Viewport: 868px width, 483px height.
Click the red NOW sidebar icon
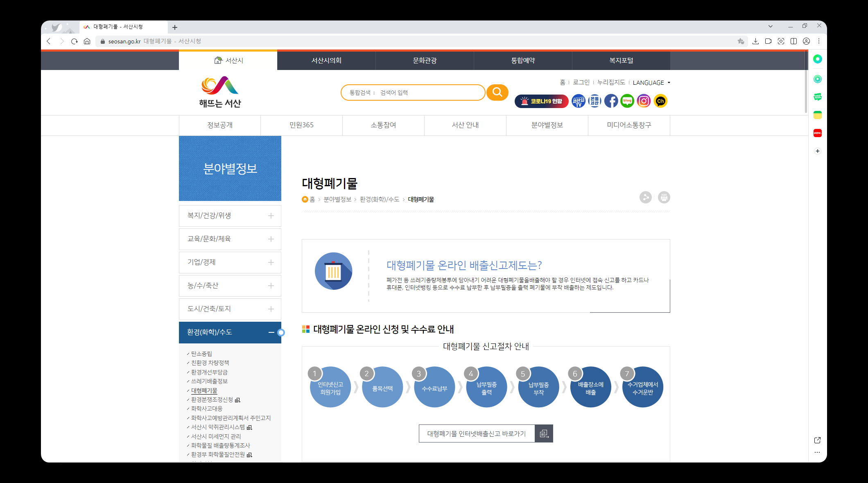coord(817,133)
